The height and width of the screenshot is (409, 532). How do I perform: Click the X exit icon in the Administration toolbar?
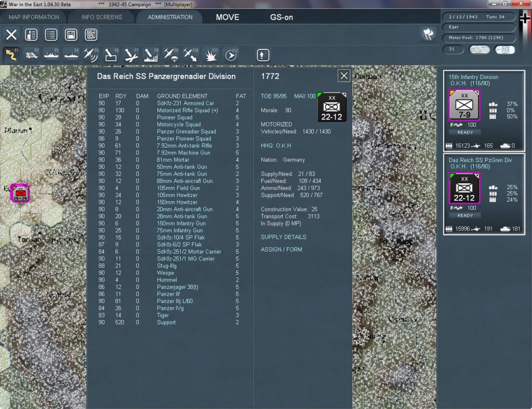[11, 35]
